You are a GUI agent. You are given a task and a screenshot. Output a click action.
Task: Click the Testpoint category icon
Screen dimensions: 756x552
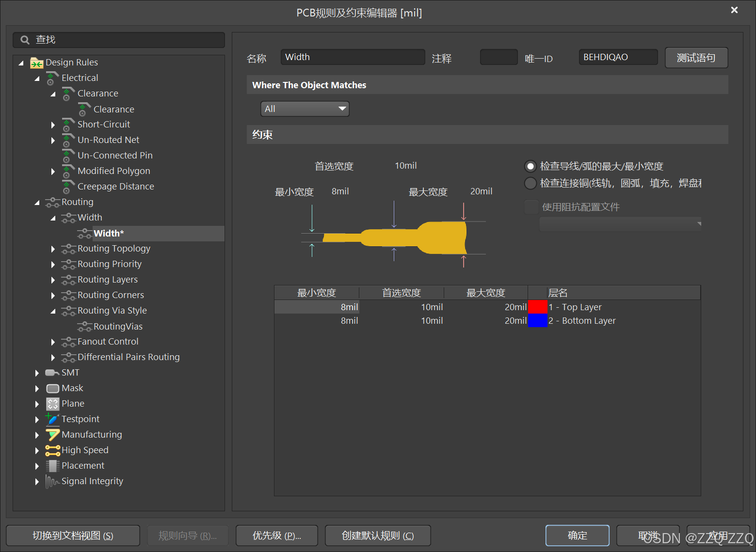coord(52,419)
